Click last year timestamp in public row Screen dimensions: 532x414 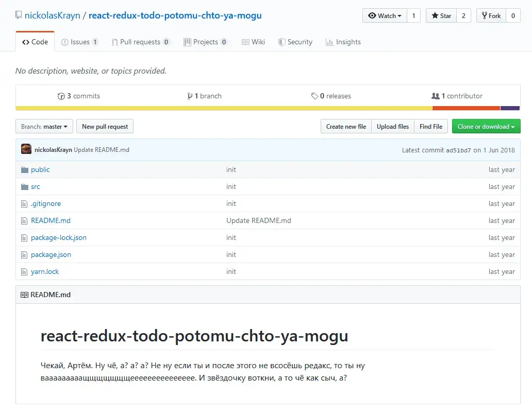pos(502,170)
